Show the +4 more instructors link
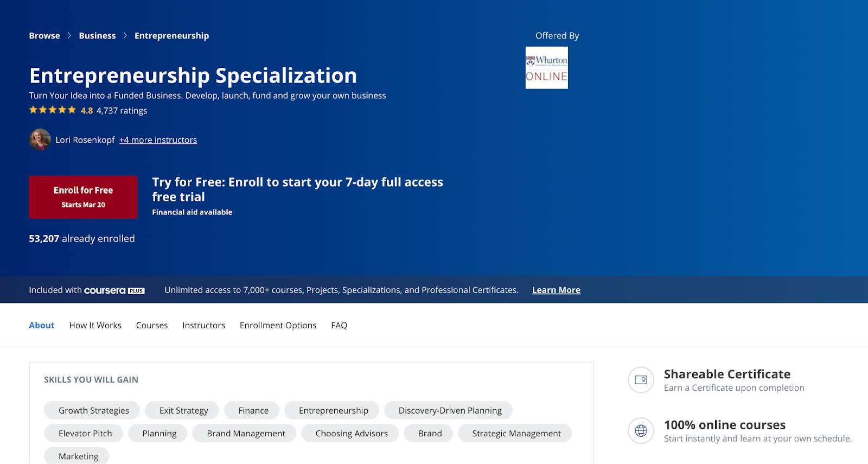This screenshot has width=868, height=464. coord(158,140)
